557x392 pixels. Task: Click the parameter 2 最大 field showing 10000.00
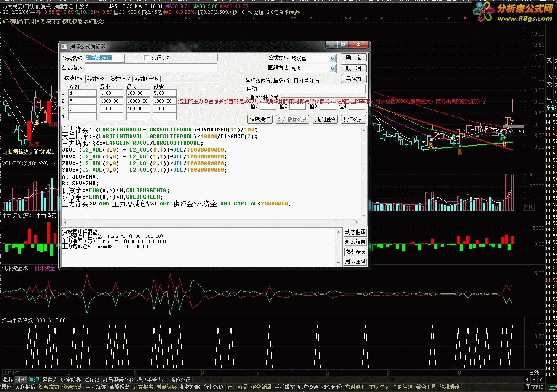pos(138,101)
